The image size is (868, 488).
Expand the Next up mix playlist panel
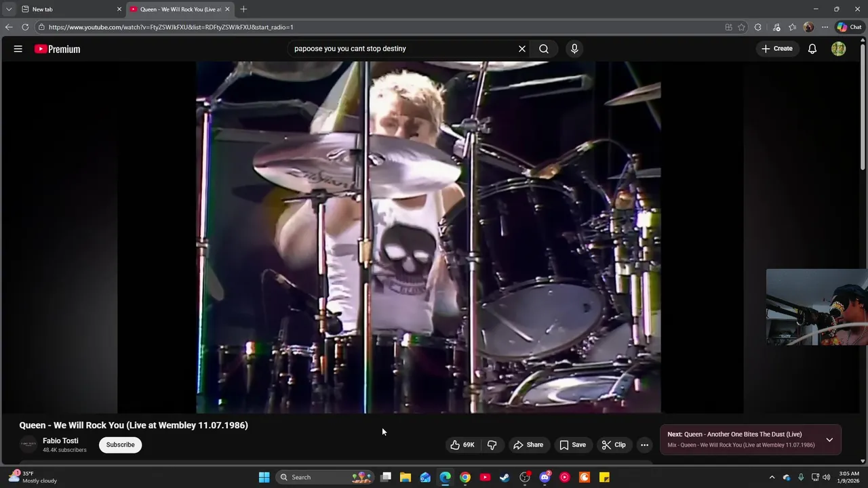(829, 440)
